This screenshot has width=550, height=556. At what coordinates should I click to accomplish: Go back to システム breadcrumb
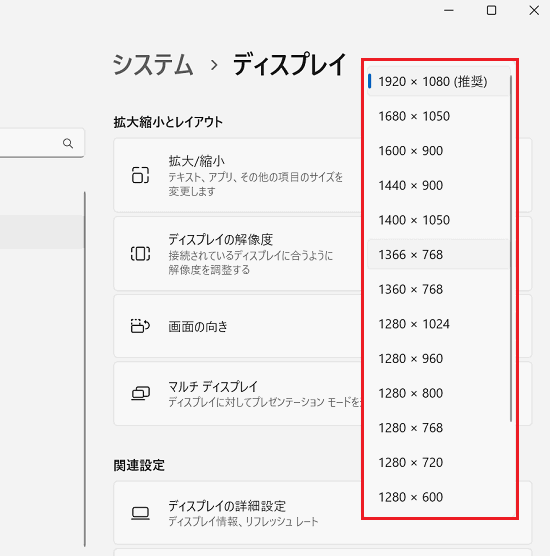click(x=153, y=65)
